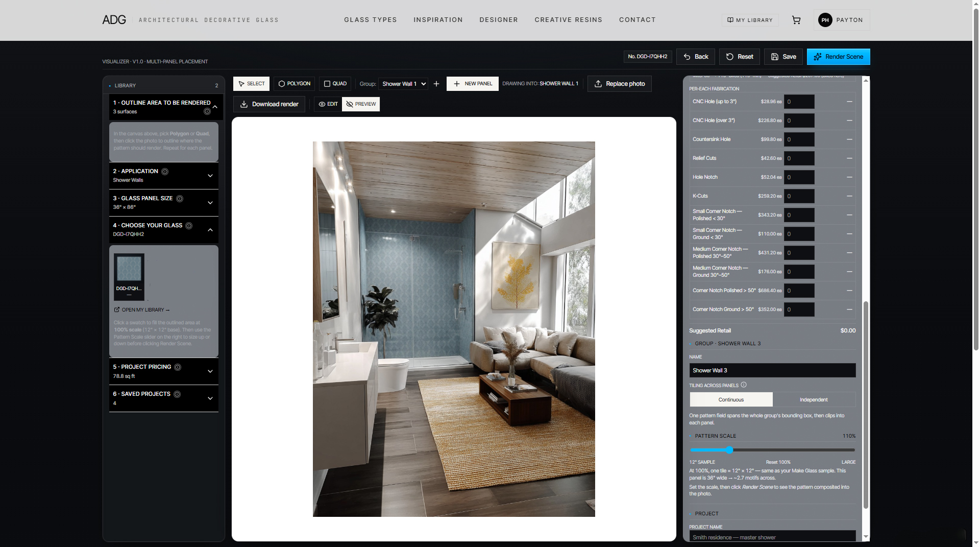Switch canvas to Edit mode
Screen dimensions: 980x547
[328, 104]
